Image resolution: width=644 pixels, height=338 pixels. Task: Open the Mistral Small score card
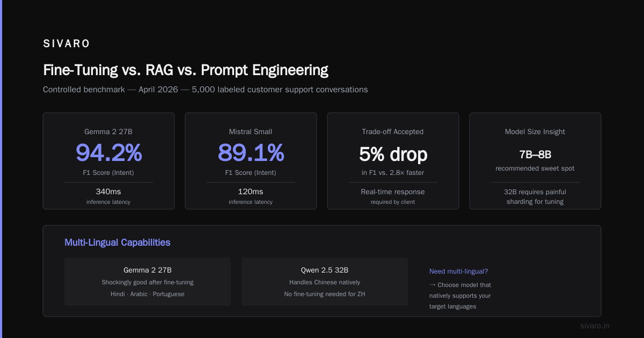click(x=251, y=161)
